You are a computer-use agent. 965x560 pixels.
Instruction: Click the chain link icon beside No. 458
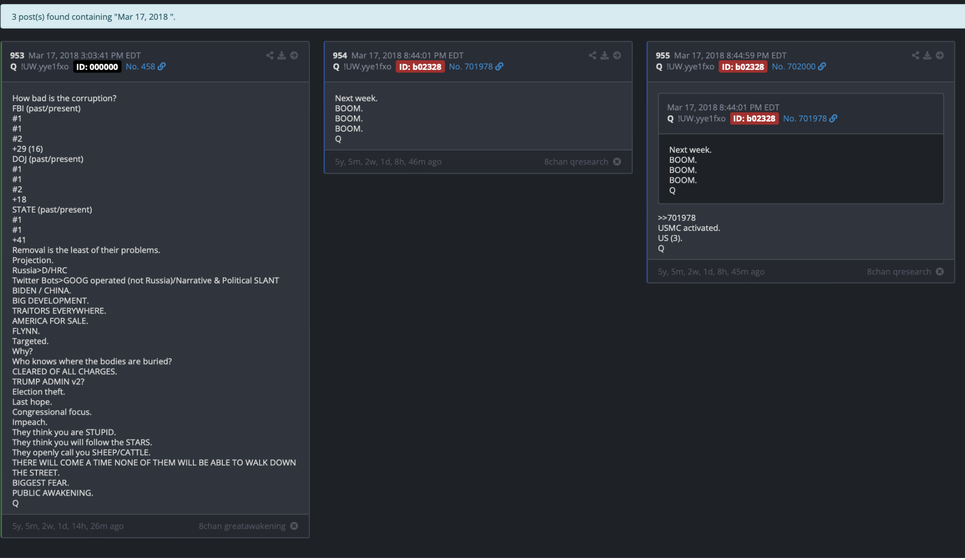(x=162, y=66)
